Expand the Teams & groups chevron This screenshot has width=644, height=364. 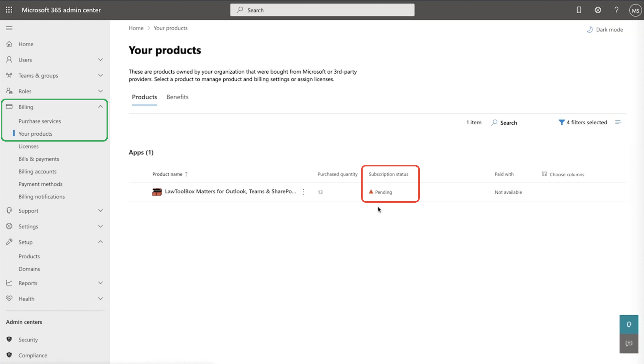pyautogui.click(x=100, y=75)
